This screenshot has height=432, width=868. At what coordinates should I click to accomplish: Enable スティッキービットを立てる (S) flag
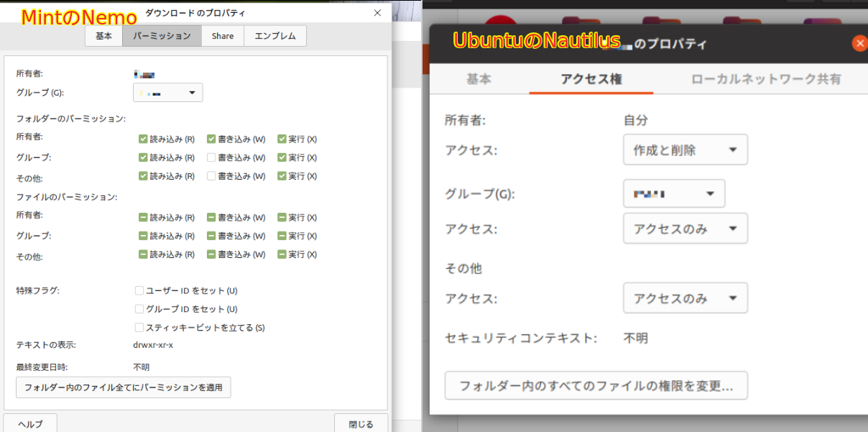pyautogui.click(x=139, y=328)
